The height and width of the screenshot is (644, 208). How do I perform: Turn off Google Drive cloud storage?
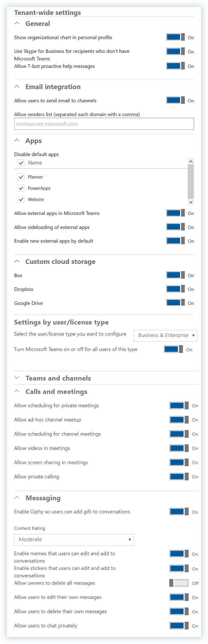click(x=176, y=303)
